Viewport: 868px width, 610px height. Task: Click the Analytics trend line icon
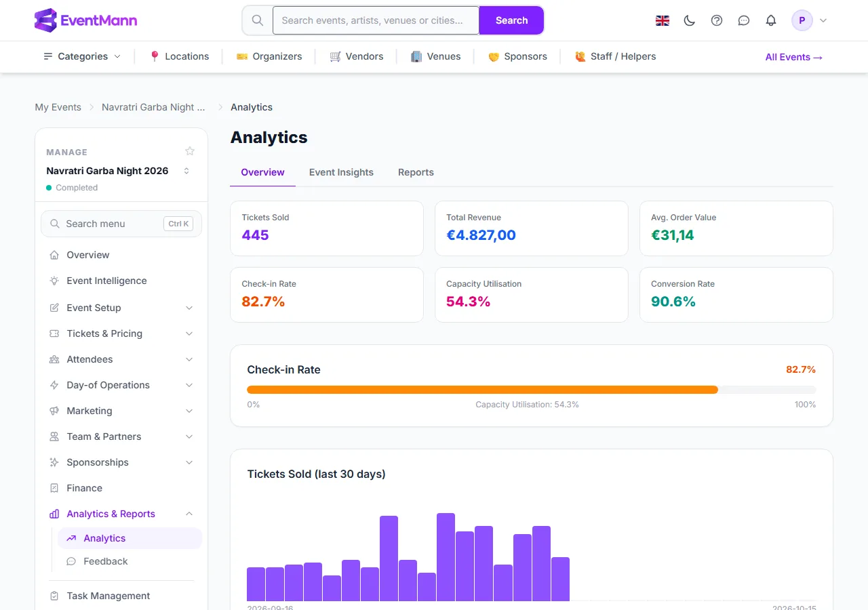71,538
